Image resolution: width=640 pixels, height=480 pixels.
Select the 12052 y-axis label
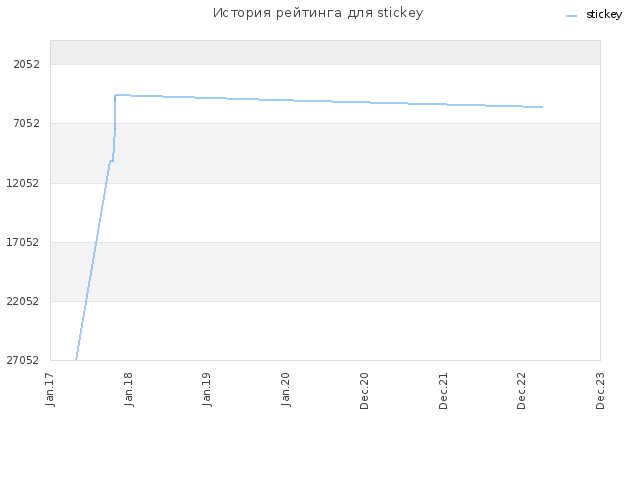pyautogui.click(x=23, y=183)
